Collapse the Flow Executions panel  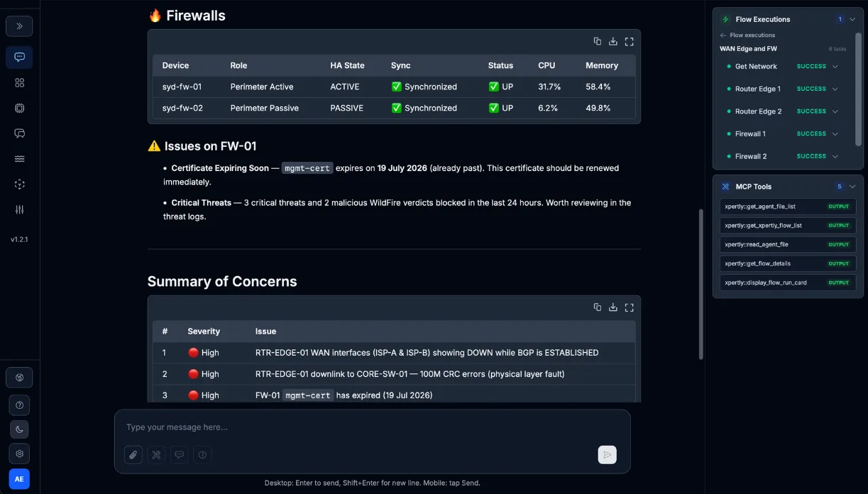pyautogui.click(x=852, y=19)
